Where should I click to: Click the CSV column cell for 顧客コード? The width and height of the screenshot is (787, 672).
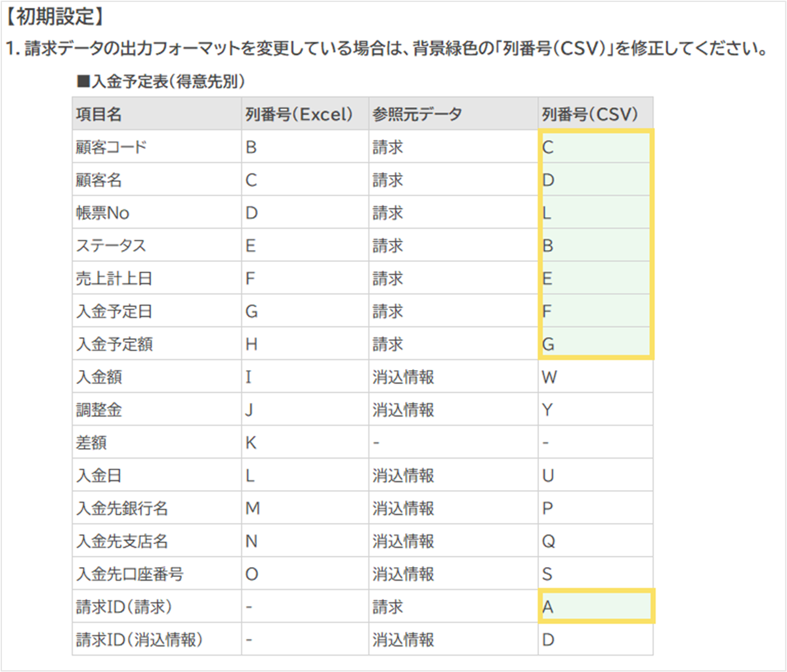coord(595,148)
